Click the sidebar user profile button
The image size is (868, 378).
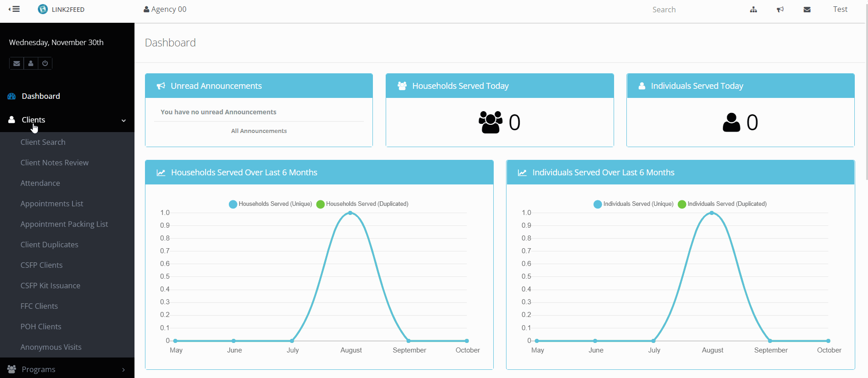[31, 63]
